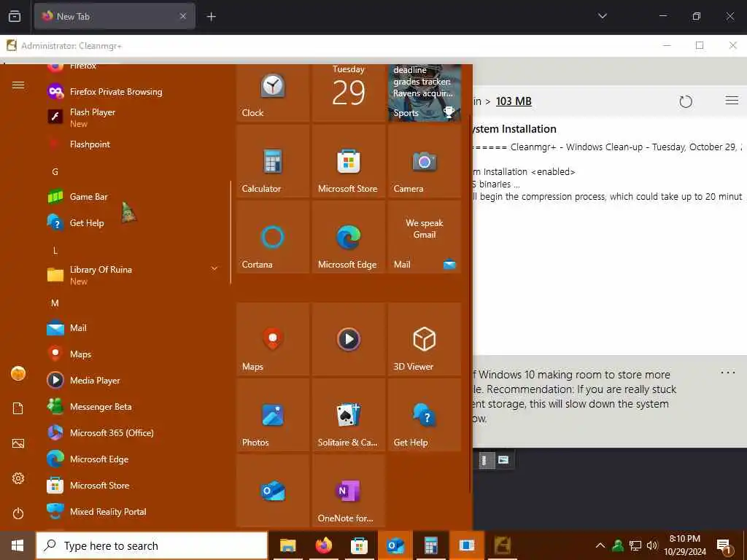Open Calculator from the taskbar
Screen dimensions: 747x560
(430, 545)
